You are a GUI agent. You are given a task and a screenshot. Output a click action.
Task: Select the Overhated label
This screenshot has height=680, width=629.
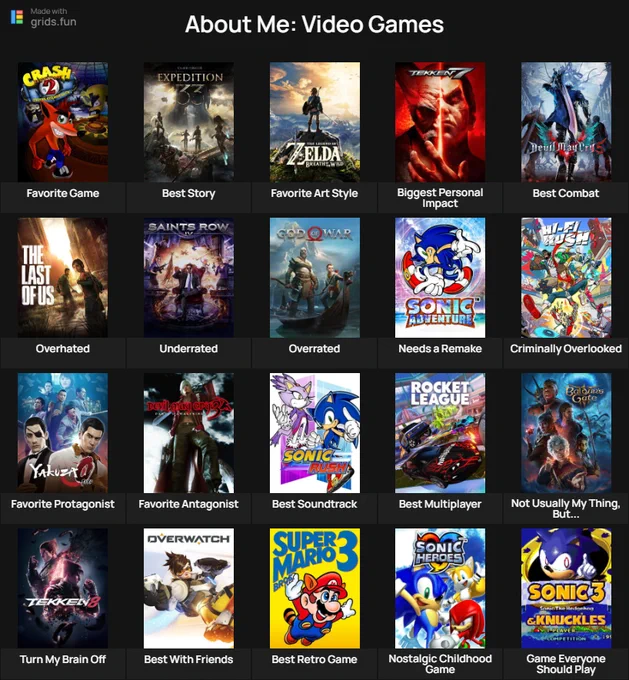click(x=63, y=349)
